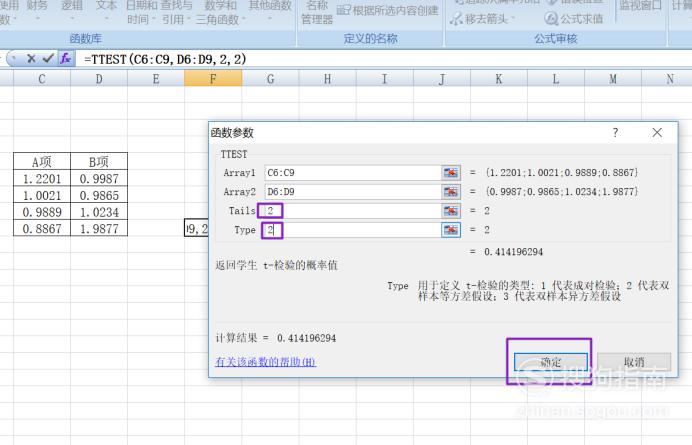Open the 文本 function dropdown
Image resolution: width=692 pixels, height=445 pixels.
tap(106, 12)
